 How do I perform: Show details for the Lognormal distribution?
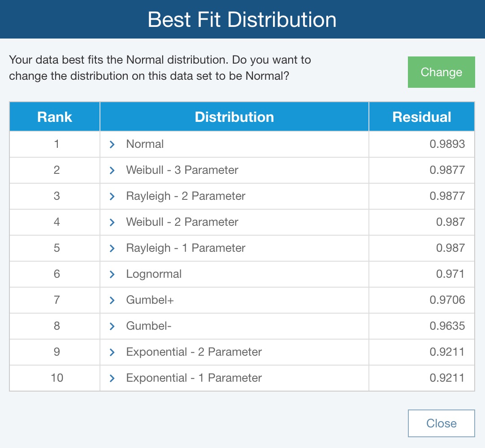[x=112, y=274]
